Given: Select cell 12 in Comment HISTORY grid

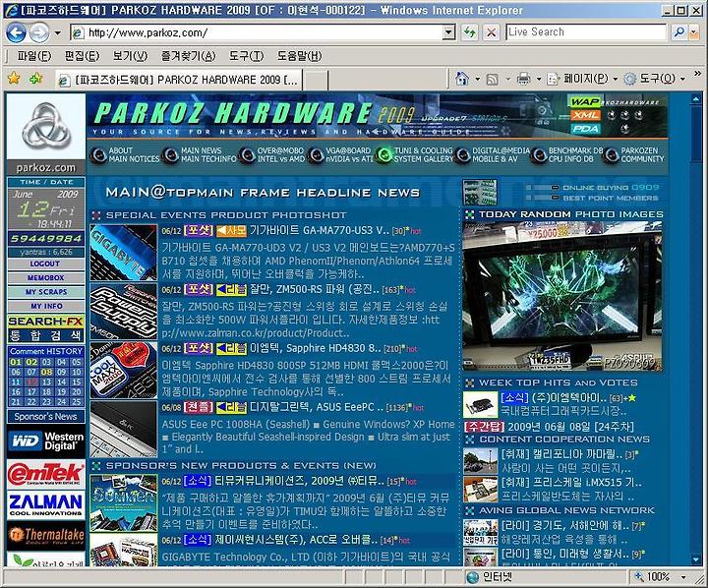Looking at the screenshot, I should (31, 382).
